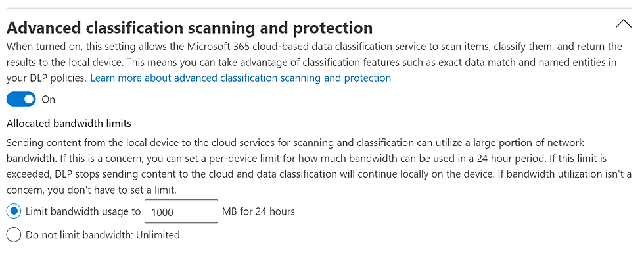Click the On label beside the toggle
Viewport: 644px width, 260px height.
click(49, 99)
